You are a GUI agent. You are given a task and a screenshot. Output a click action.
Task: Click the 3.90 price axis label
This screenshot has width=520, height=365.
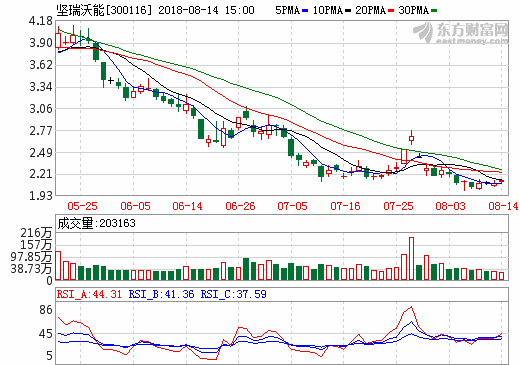(41, 43)
